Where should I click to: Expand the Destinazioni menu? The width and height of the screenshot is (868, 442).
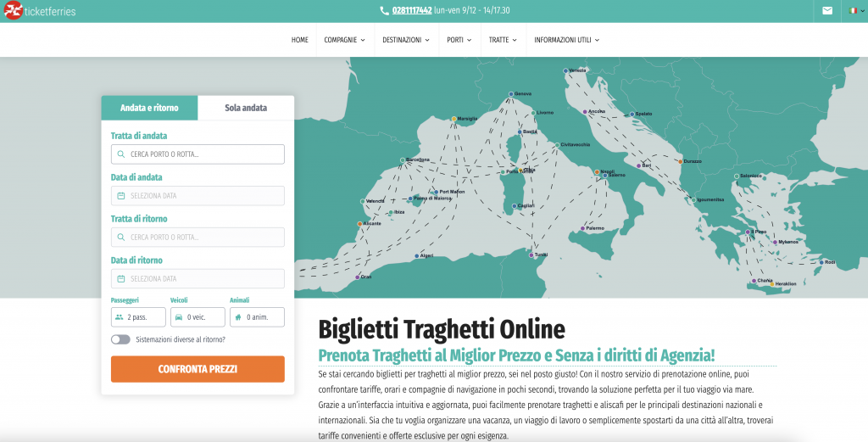[406, 40]
